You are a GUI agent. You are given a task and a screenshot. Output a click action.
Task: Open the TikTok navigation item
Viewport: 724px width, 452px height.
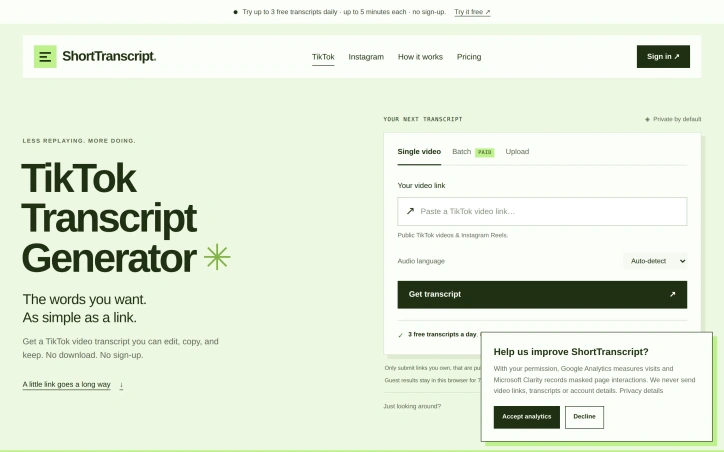pyautogui.click(x=323, y=57)
